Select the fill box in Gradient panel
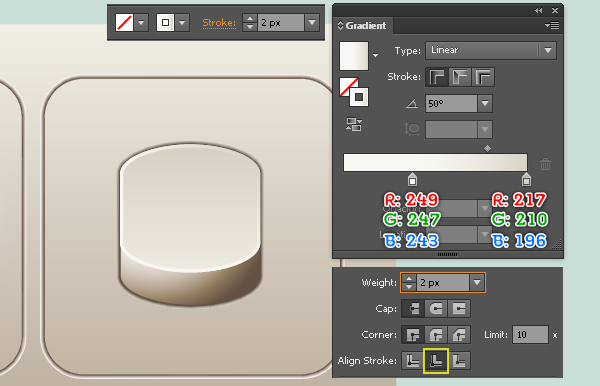 [x=347, y=85]
